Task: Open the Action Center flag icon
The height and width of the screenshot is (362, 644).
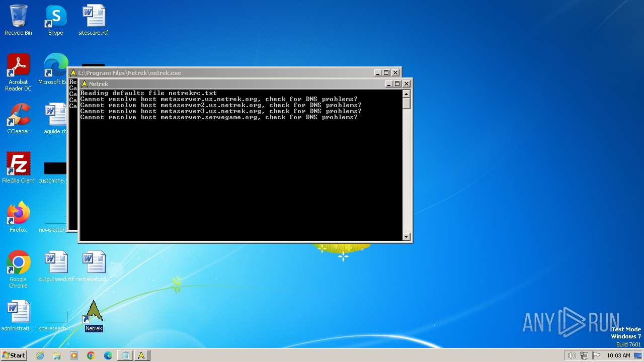Action: tap(596, 355)
